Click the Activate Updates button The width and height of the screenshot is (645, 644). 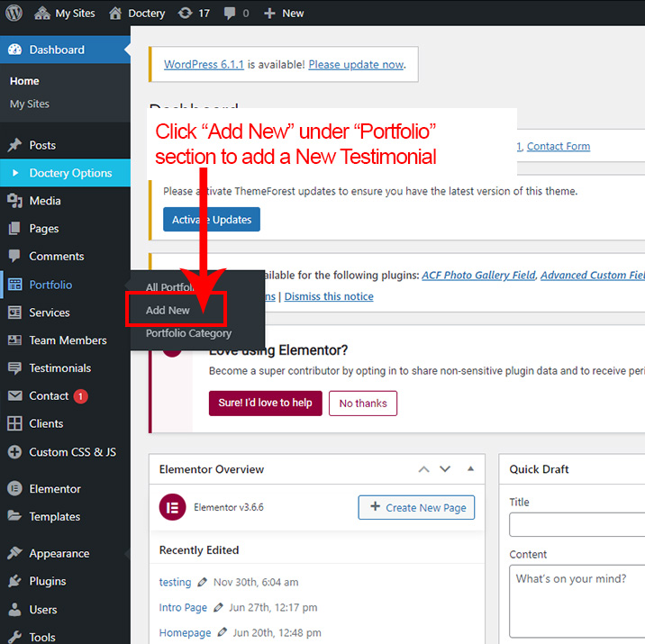[x=212, y=220]
